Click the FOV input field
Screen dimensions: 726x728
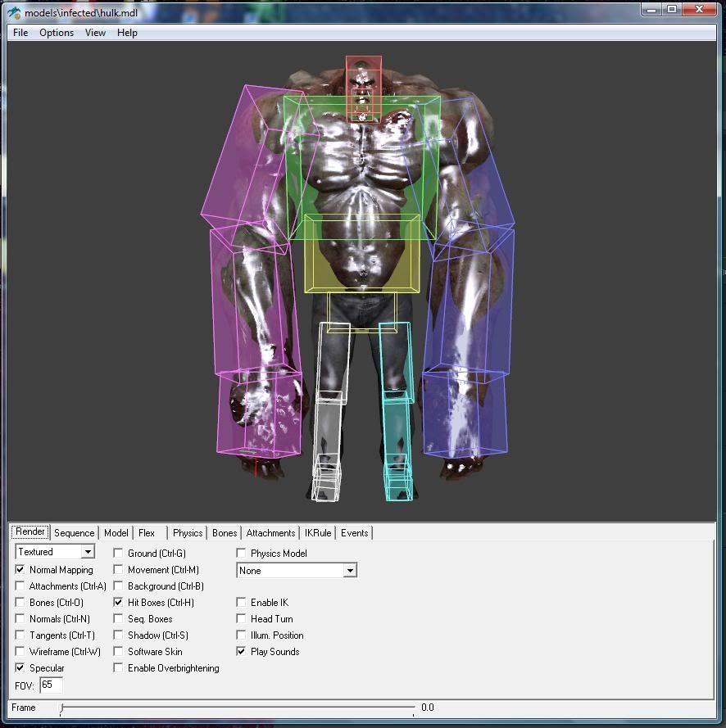pos(51,685)
